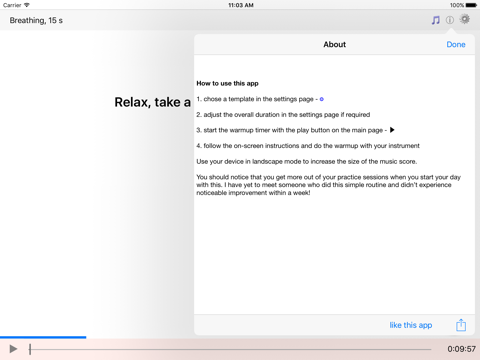The width and height of the screenshot is (480, 360).
Task: Click the 'Use your device in landscape mode' line
Action: coord(307,161)
